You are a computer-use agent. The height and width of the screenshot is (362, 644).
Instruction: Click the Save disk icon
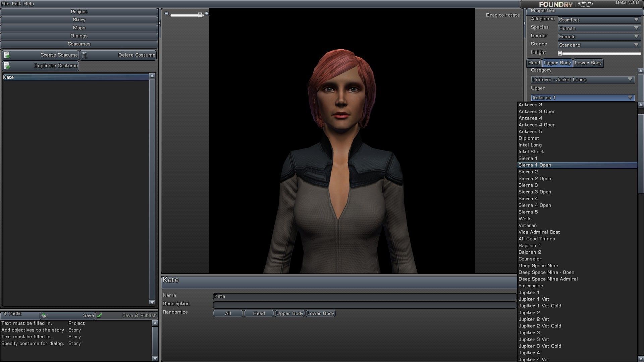click(x=44, y=315)
